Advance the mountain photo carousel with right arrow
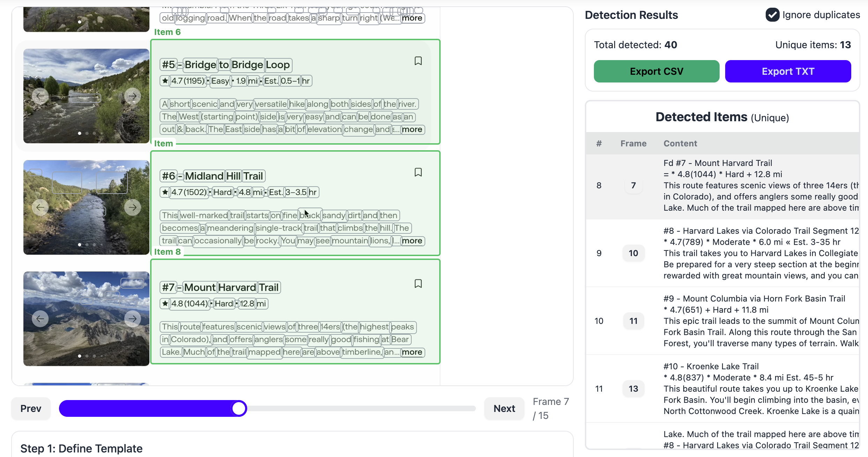 [133, 318]
